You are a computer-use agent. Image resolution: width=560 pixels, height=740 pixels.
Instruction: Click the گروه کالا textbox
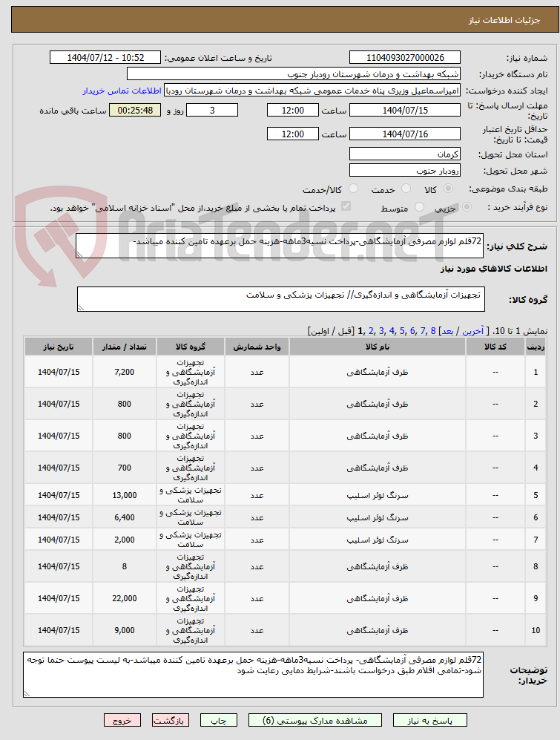pyautogui.click(x=280, y=298)
